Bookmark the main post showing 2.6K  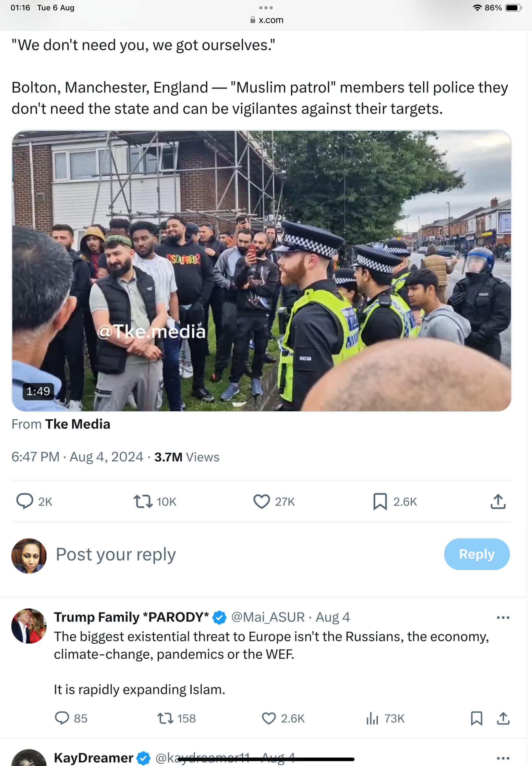(380, 501)
